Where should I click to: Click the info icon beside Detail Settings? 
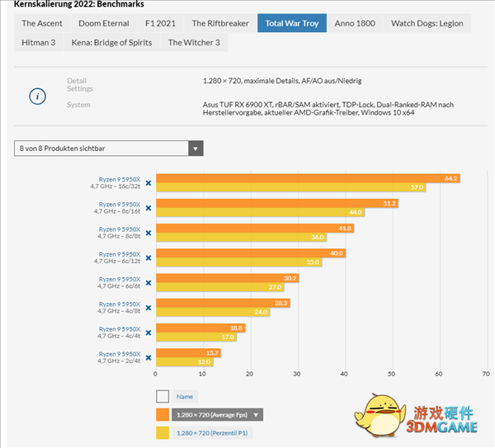[37, 96]
